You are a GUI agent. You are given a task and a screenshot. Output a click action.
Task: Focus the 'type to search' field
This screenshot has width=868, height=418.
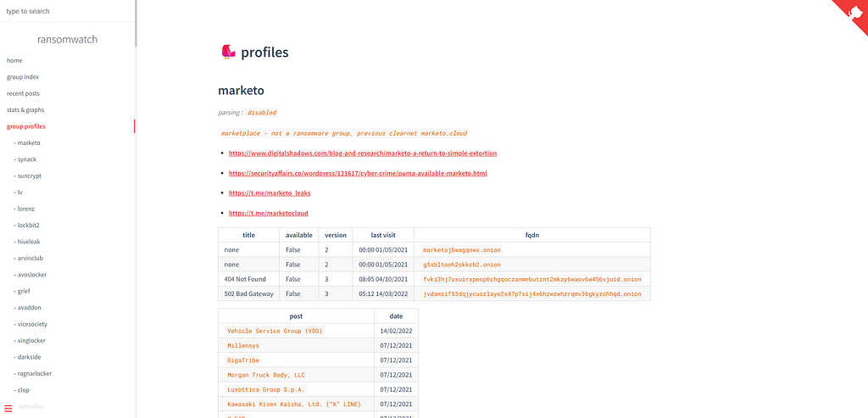point(67,11)
